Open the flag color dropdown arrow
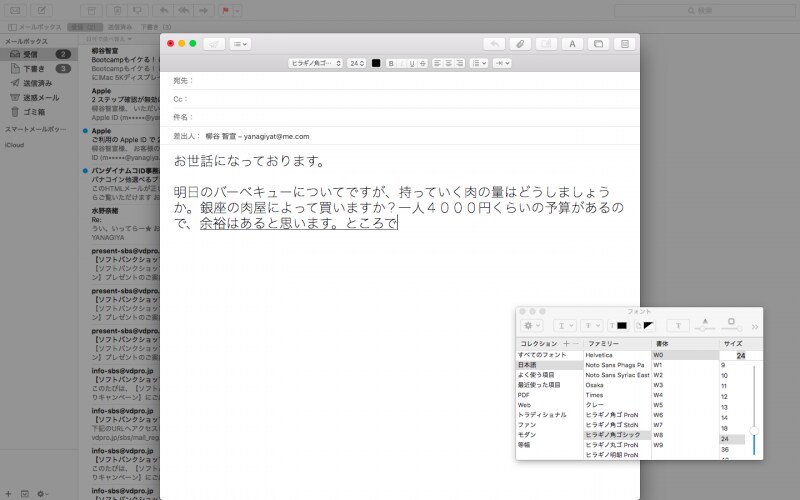Image resolution: width=800 pixels, height=500 pixels. 238,10
